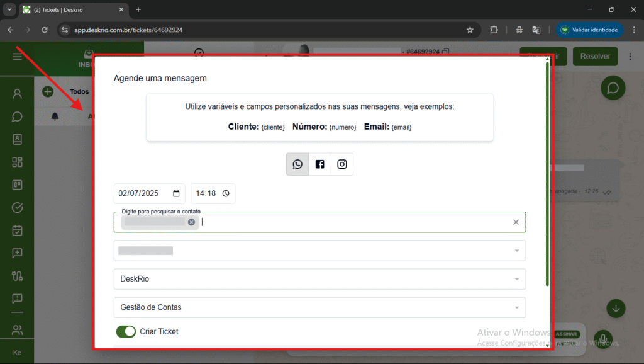Open the chat bubble icon in sidebar
Viewport: 644px width, 364px height.
coord(17,117)
